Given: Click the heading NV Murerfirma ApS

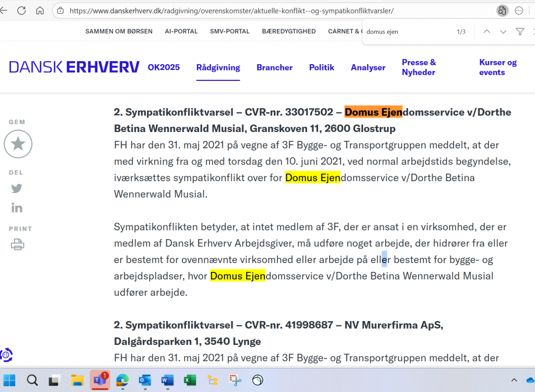Looking at the screenshot, I should pos(394,325).
